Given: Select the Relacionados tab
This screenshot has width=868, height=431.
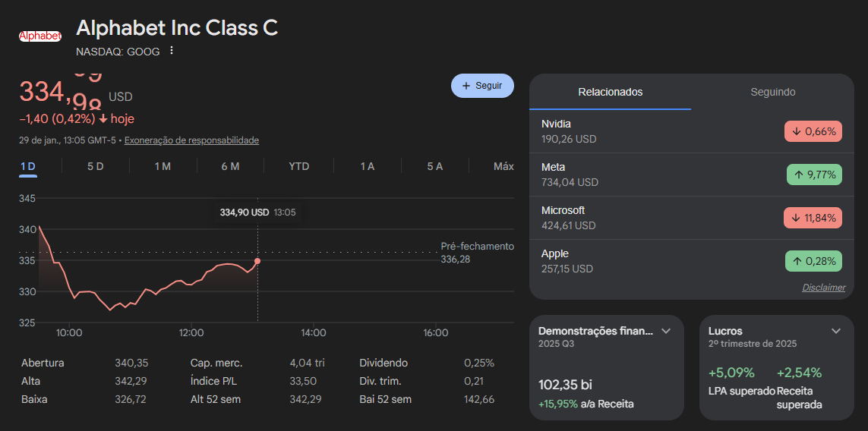Looking at the screenshot, I should [610, 92].
